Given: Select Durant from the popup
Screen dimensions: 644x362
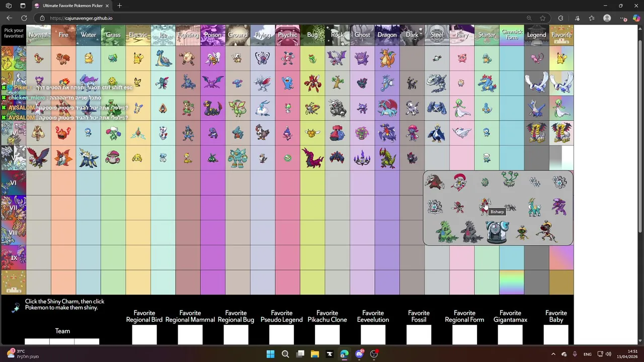Looking at the screenshot, I should pos(510,207).
